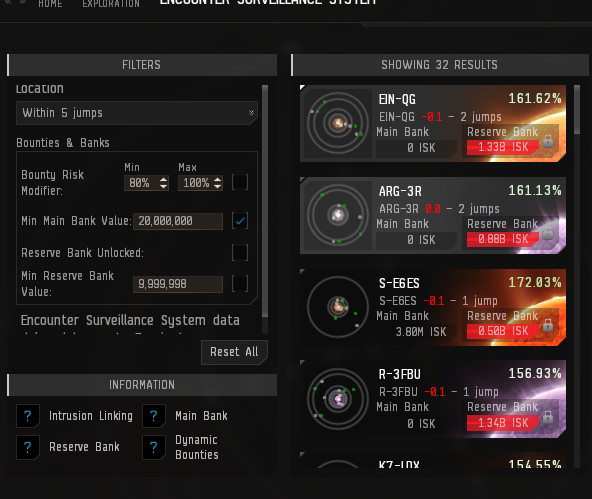Viewport: 592px width, 499px height.
Task: Click the results list vertical scrollbar
Action: 577,109
